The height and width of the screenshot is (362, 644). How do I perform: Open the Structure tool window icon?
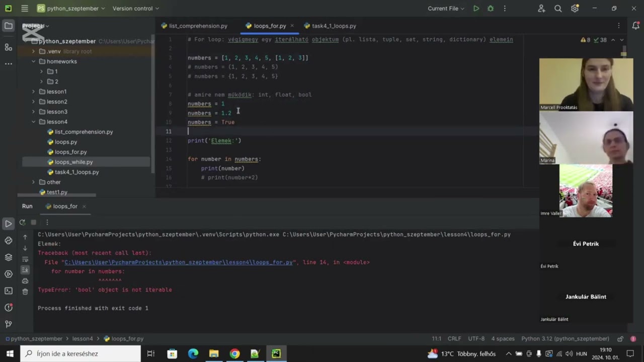(x=8, y=47)
